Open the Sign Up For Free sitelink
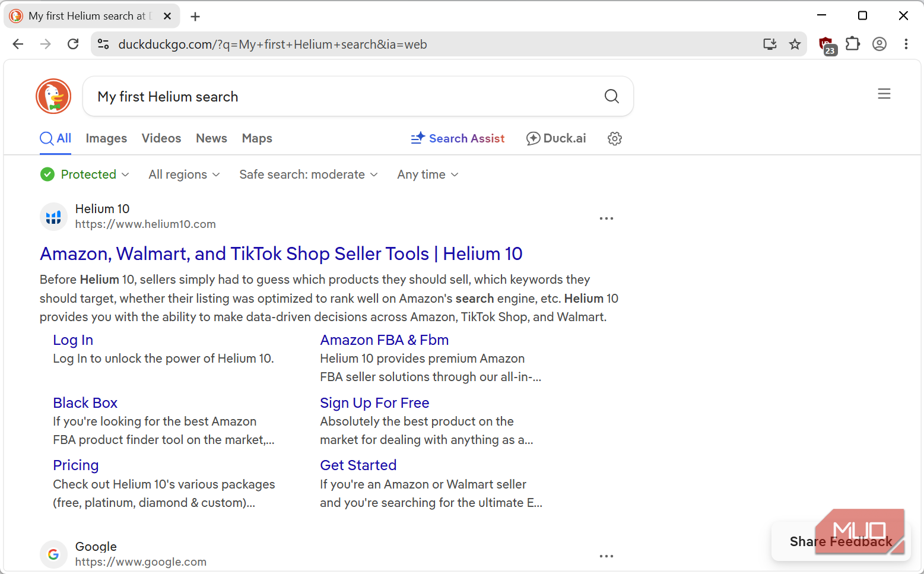 [x=374, y=403]
